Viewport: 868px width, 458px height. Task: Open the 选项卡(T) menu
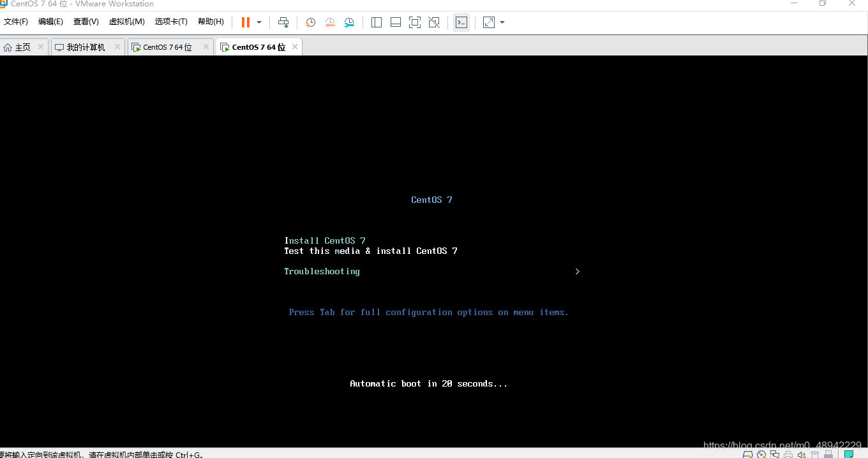tap(171, 22)
